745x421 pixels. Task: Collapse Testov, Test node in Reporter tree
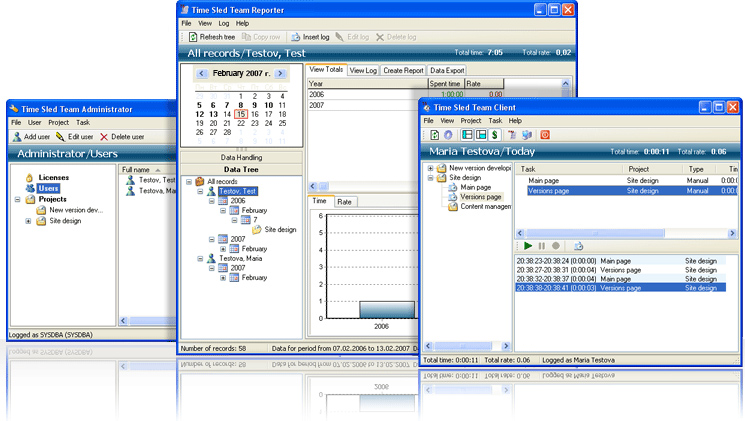click(200, 191)
